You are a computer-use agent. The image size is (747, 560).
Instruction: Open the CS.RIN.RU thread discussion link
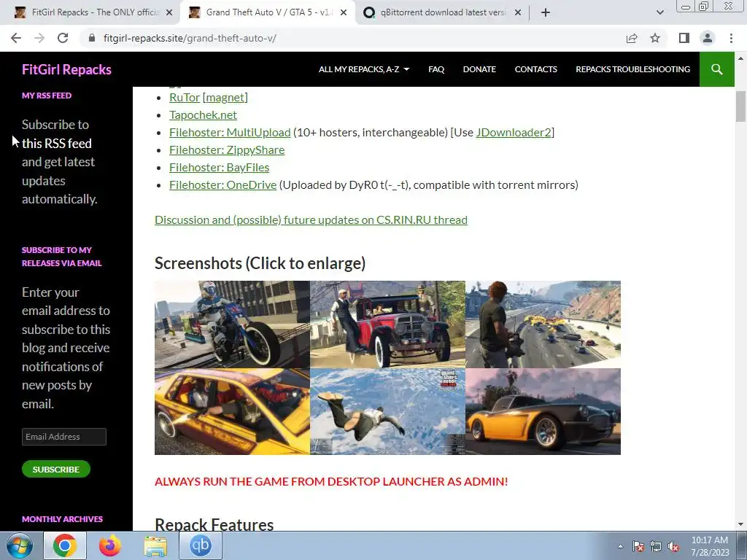(x=311, y=220)
